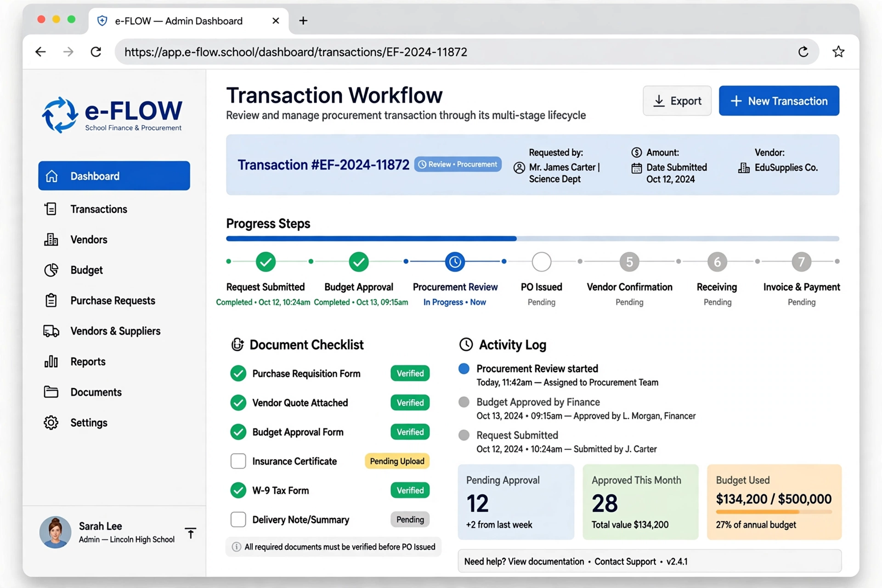
Task: Click Pending Upload badge for Insurance Certificate
Action: click(397, 461)
